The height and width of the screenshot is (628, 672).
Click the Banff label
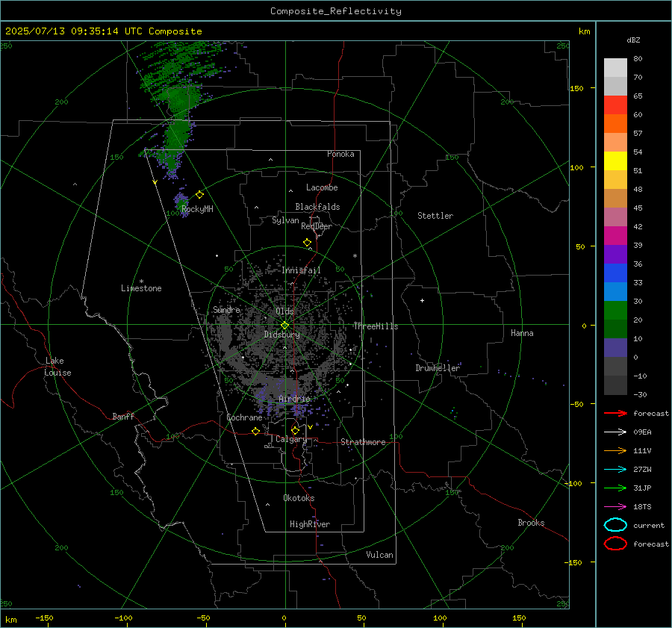point(123,416)
